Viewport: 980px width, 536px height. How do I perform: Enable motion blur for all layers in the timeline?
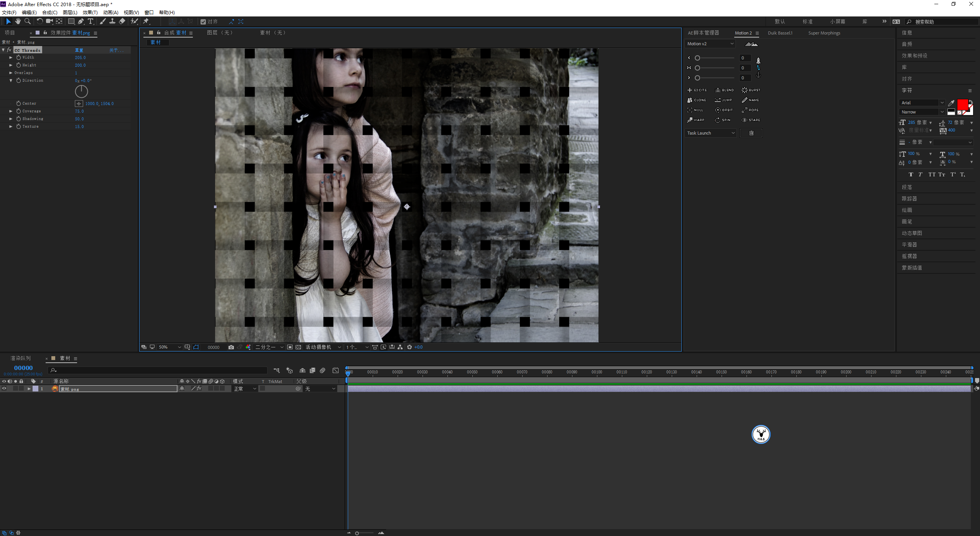coord(322,370)
